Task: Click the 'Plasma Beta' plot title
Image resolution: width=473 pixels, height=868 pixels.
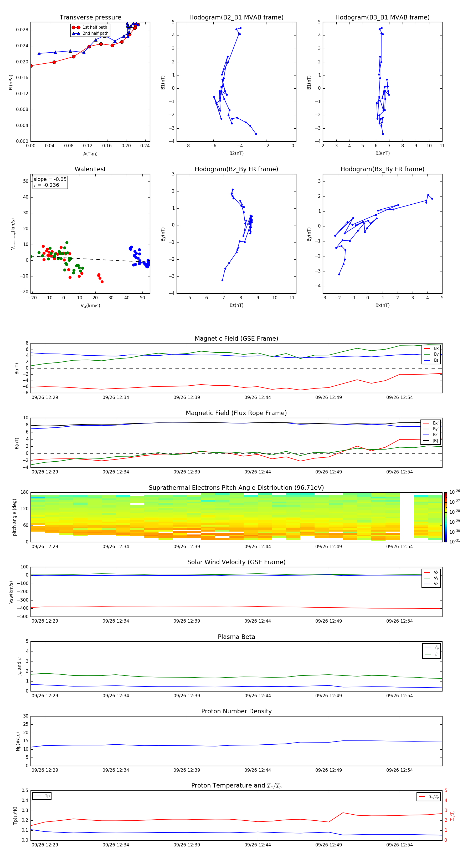Action: point(236,637)
